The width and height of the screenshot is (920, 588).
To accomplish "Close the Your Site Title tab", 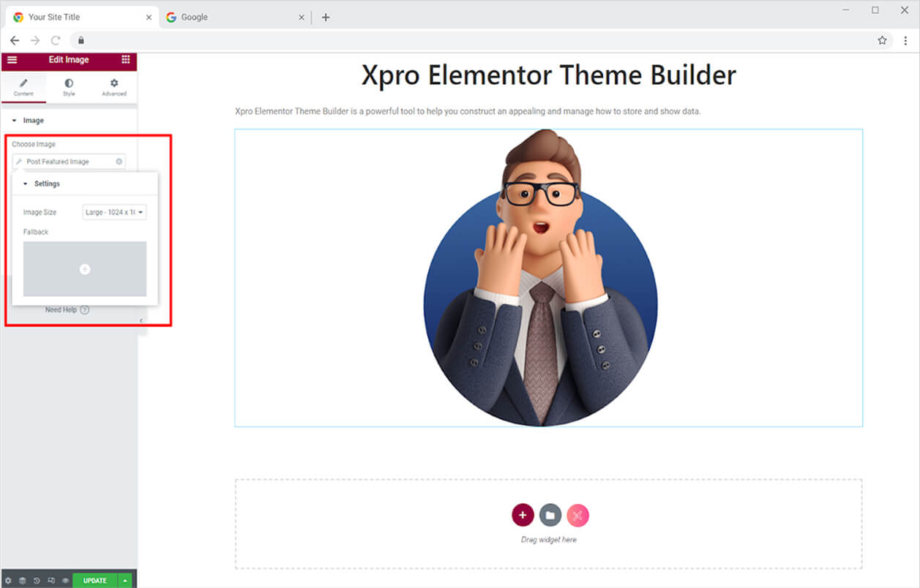I will (149, 17).
